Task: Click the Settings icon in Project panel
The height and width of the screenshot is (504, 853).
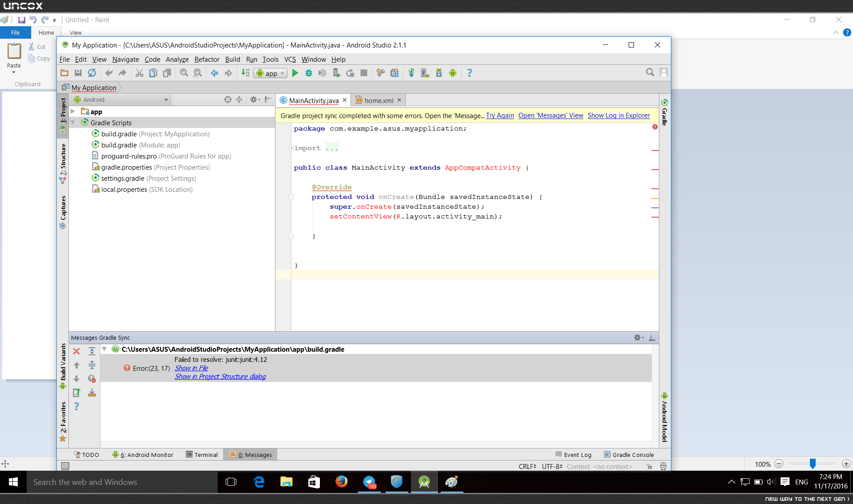Action: tap(255, 99)
